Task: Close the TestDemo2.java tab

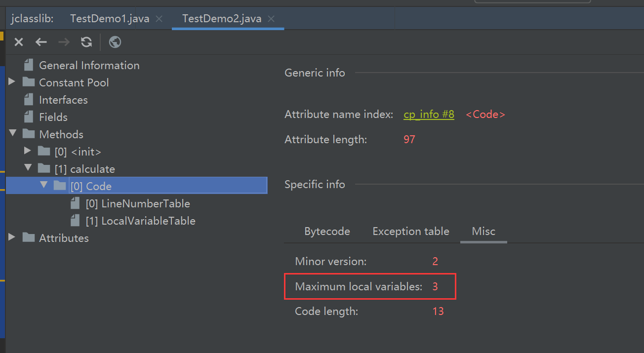Action: (271, 19)
